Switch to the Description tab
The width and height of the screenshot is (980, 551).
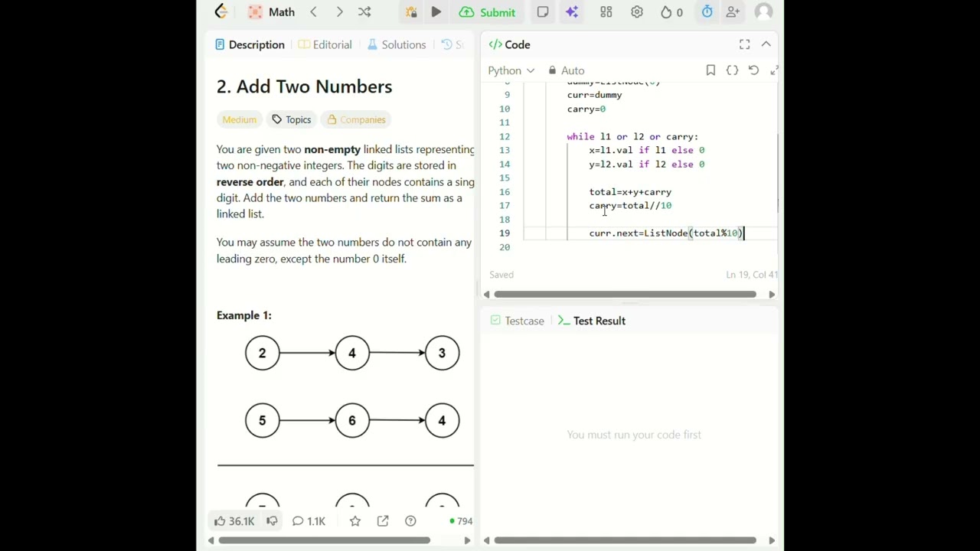[x=250, y=44]
